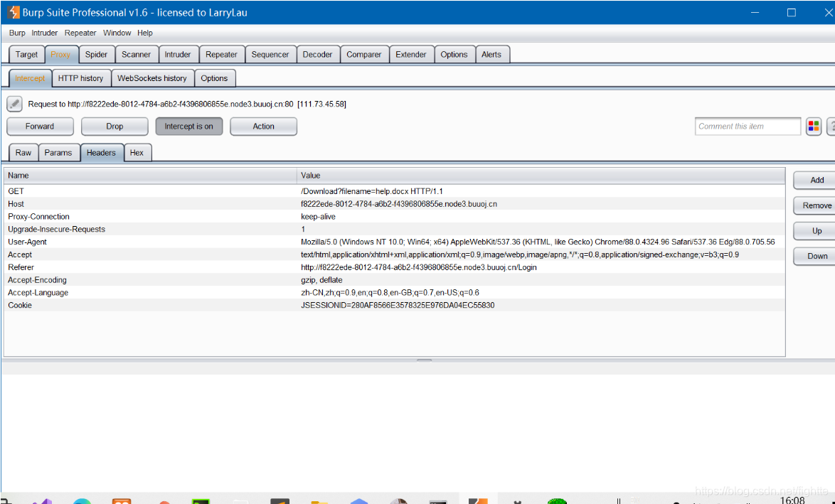Open the Action button menu
Viewport: 835px width, 504px height.
pos(264,126)
